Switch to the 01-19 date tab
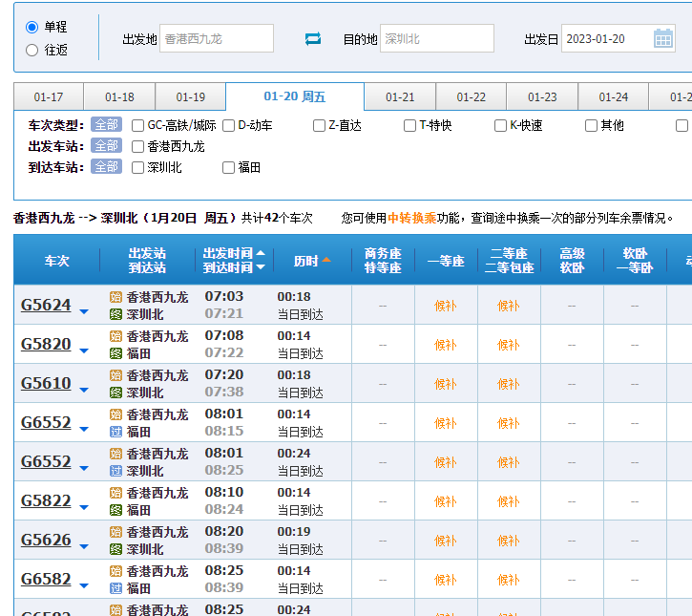The width and height of the screenshot is (692, 616). (190, 97)
